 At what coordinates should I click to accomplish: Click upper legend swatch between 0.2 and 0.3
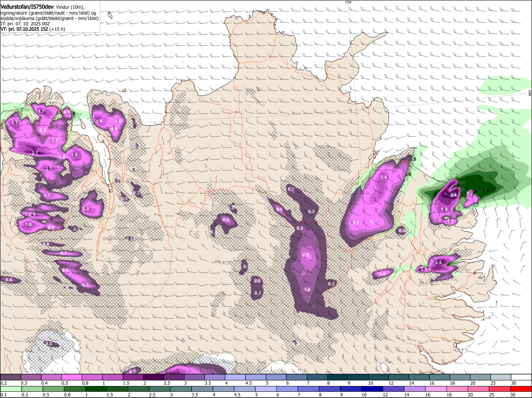10,377
